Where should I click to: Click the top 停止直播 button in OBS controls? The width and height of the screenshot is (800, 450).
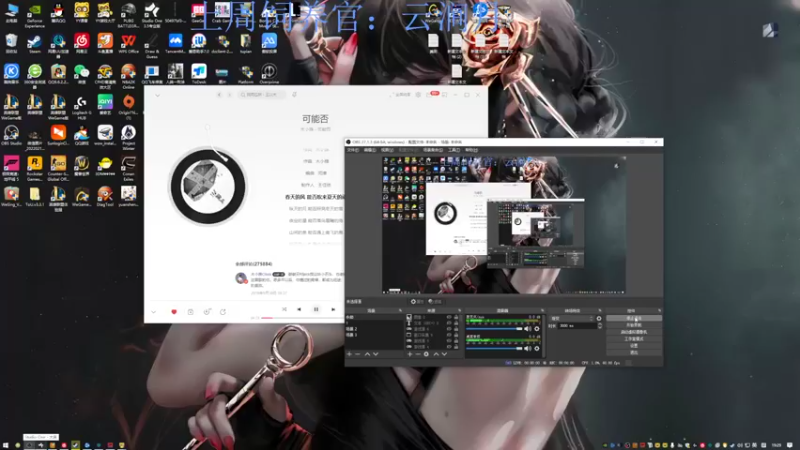pos(634,318)
